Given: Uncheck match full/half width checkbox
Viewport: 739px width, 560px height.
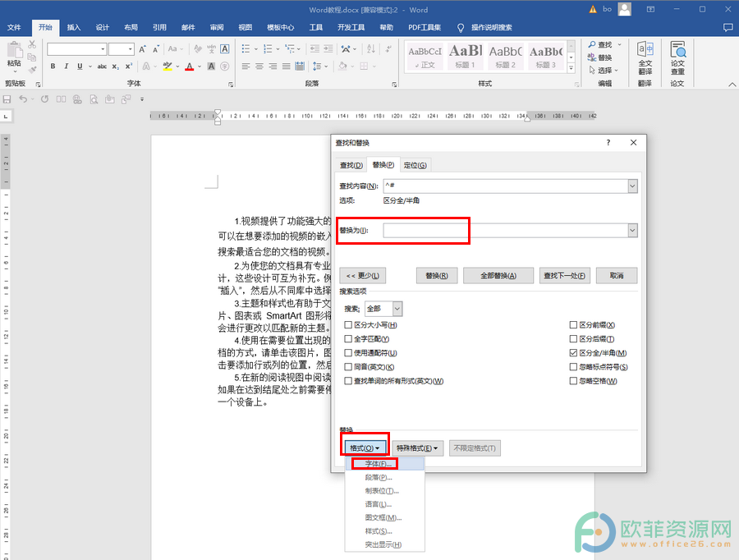Looking at the screenshot, I should click(x=574, y=353).
